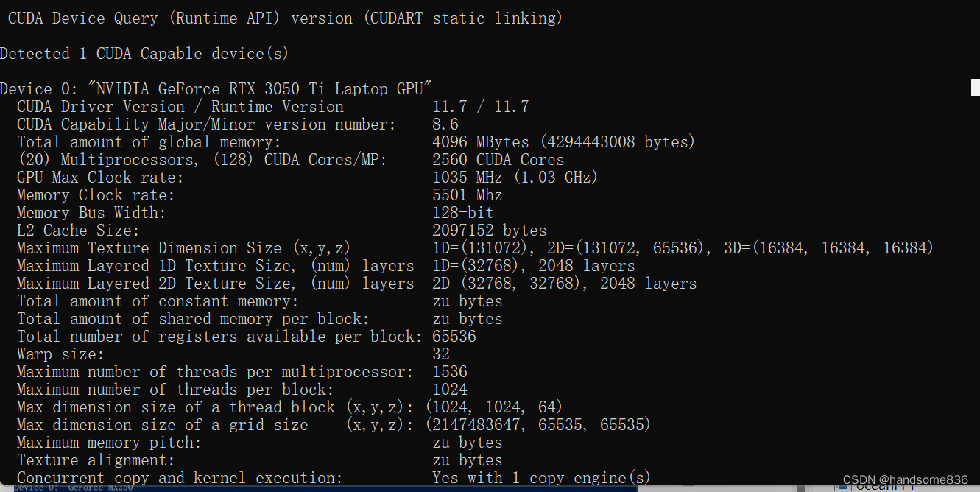Select 'zu bytes' in the constant memory row
This screenshot has height=492, width=980.
[468, 301]
